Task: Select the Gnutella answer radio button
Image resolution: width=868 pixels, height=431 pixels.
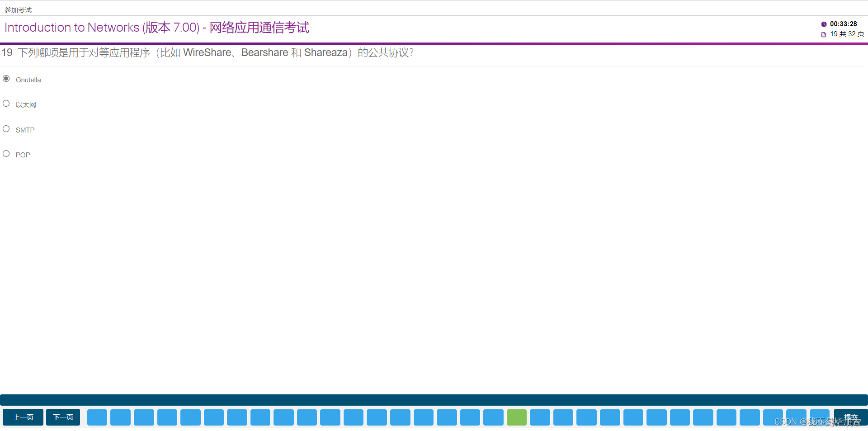Action: (x=6, y=79)
